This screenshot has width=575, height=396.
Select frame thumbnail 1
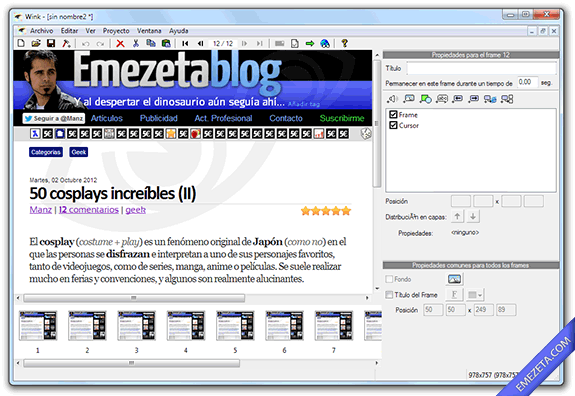38,326
